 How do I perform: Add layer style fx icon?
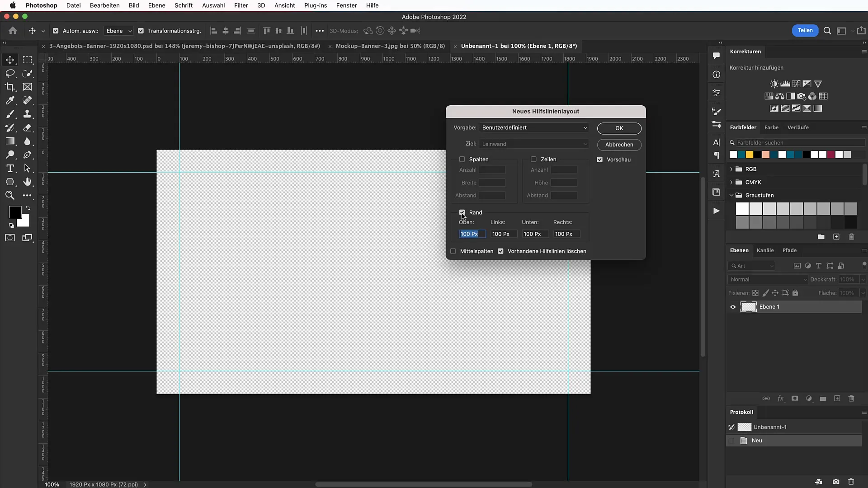(780, 399)
